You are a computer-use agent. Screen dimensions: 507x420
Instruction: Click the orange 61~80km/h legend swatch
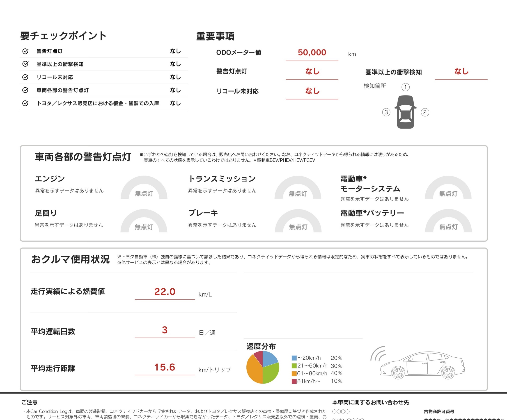[x=294, y=373]
